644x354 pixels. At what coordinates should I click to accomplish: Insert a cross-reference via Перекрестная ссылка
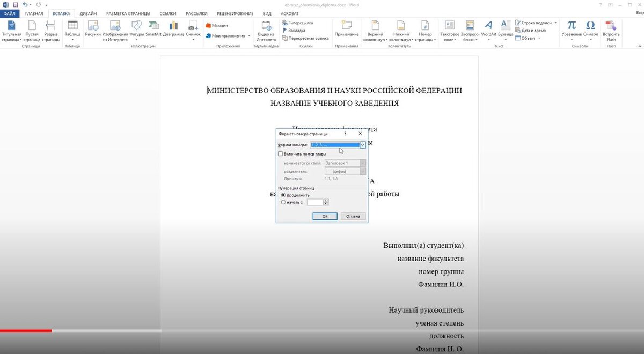point(305,38)
